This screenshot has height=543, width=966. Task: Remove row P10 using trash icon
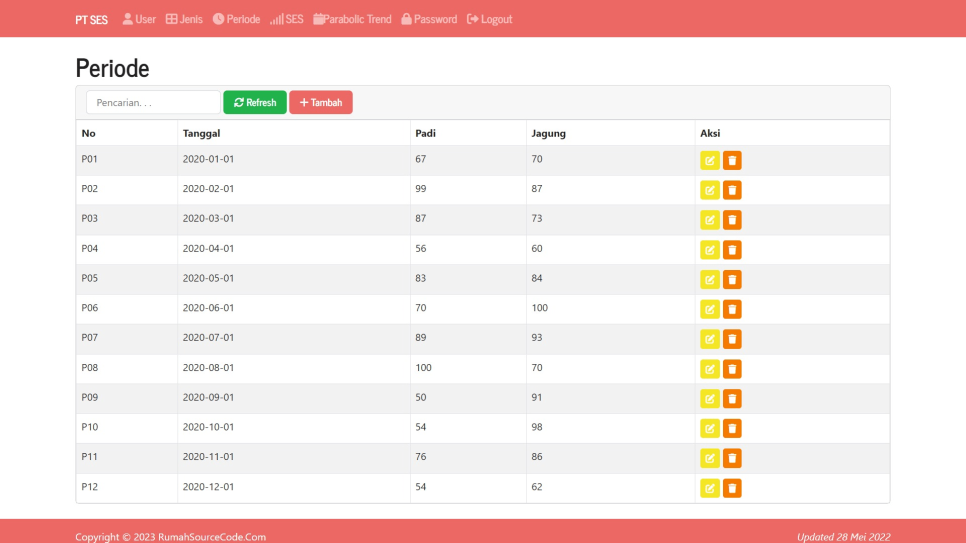coord(732,429)
